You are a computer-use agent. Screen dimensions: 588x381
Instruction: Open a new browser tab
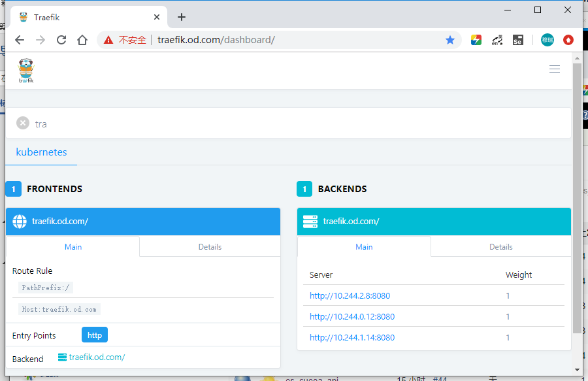(182, 17)
